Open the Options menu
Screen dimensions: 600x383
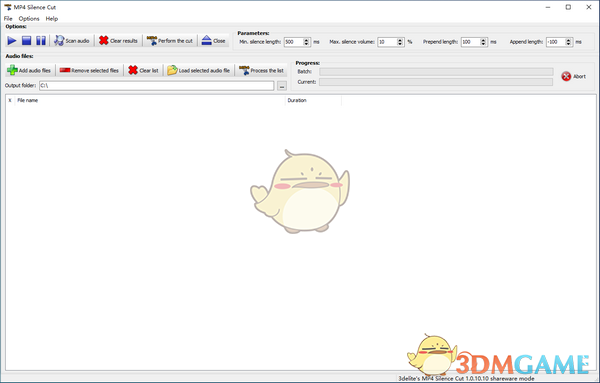[x=29, y=18]
